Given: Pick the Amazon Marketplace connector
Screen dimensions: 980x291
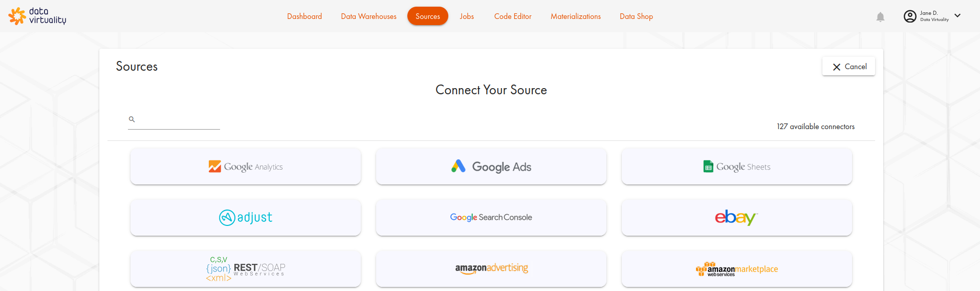Looking at the screenshot, I should coord(737,268).
